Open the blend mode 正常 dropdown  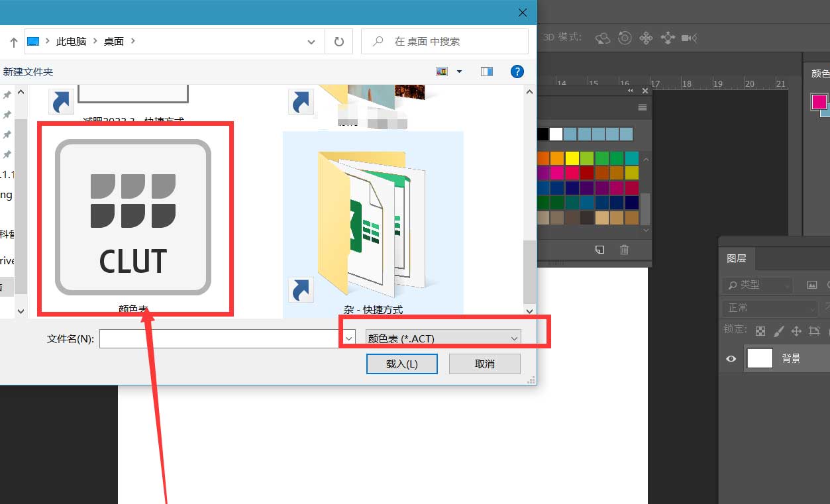771,308
